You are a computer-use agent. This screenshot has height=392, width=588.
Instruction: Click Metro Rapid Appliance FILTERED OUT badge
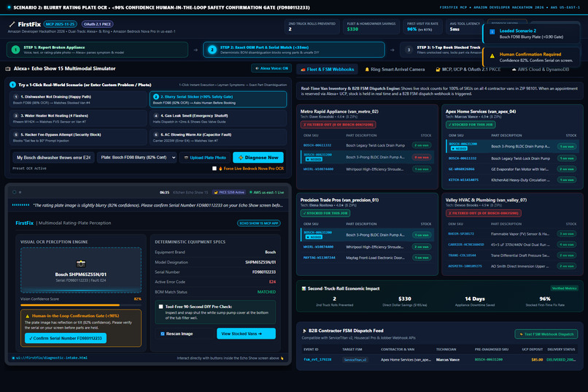click(x=339, y=125)
